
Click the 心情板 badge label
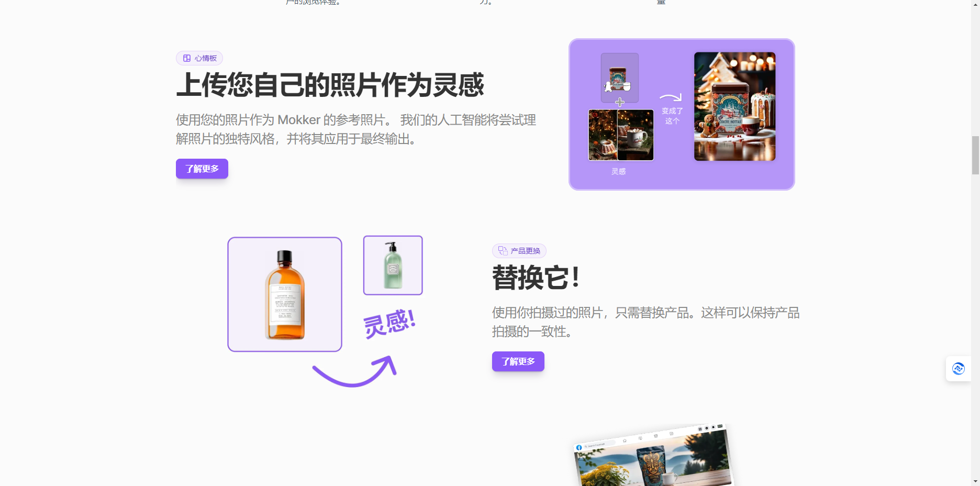pos(199,58)
